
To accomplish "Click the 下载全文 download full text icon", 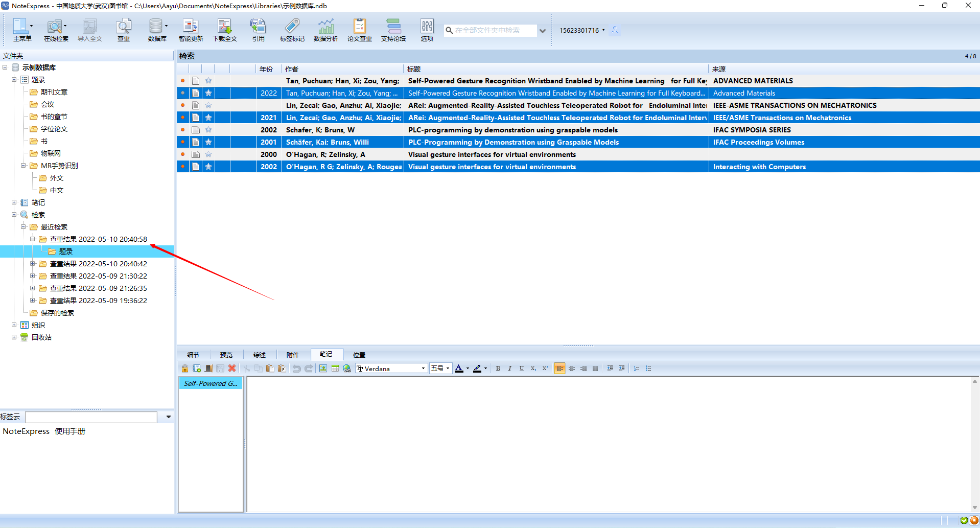I will (x=225, y=30).
